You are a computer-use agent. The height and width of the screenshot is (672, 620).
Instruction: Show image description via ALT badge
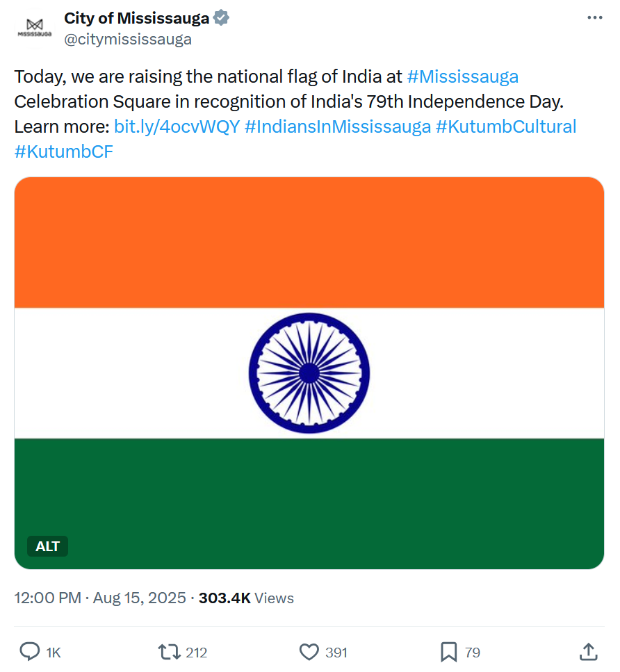[47, 546]
